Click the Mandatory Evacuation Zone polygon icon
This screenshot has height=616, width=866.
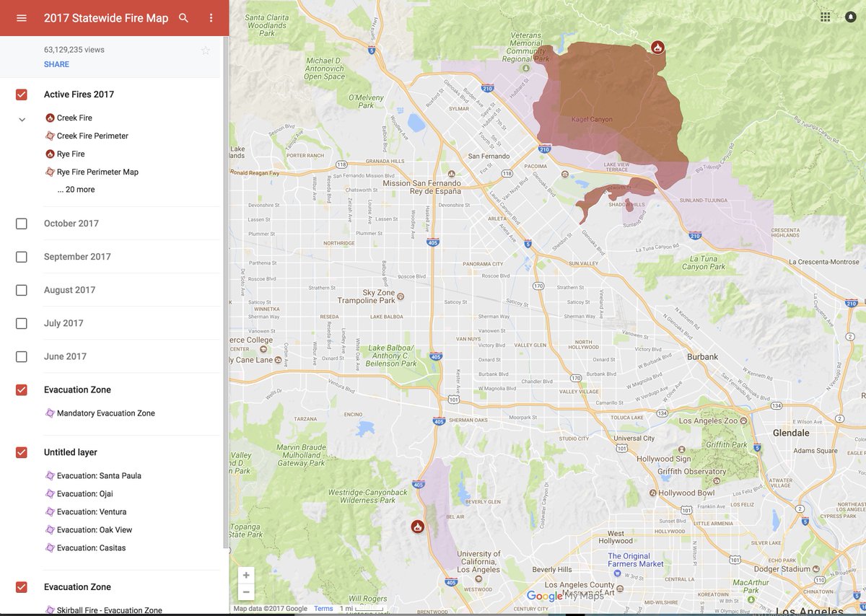(x=50, y=413)
